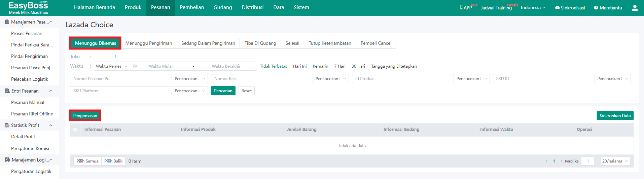Viewport: 644px width, 179px height.
Task: Click the Membantu help icon
Action: point(596,7)
